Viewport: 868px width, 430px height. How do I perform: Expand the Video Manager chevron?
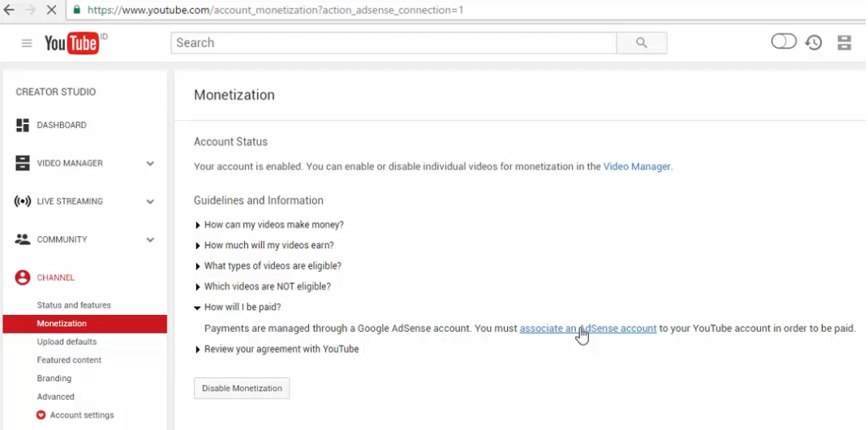[150, 163]
